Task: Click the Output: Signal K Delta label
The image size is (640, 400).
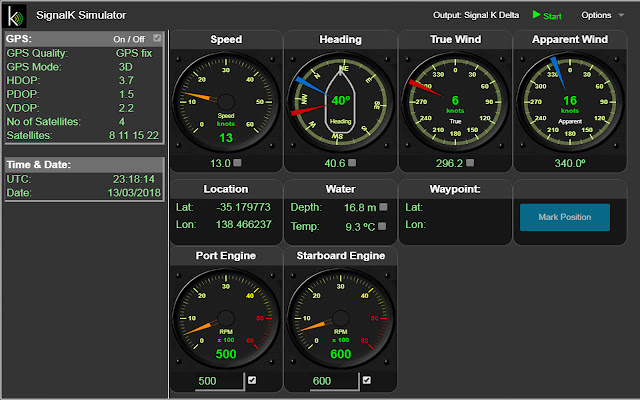Action: pyautogui.click(x=478, y=15)
